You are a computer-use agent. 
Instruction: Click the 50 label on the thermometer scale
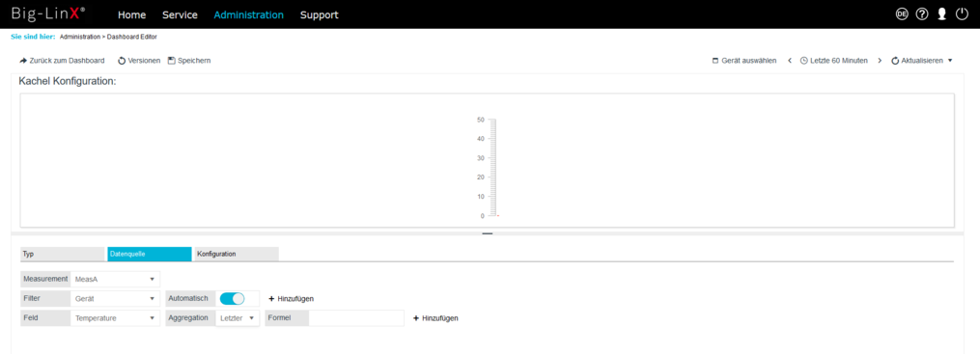tap(481, 120)
